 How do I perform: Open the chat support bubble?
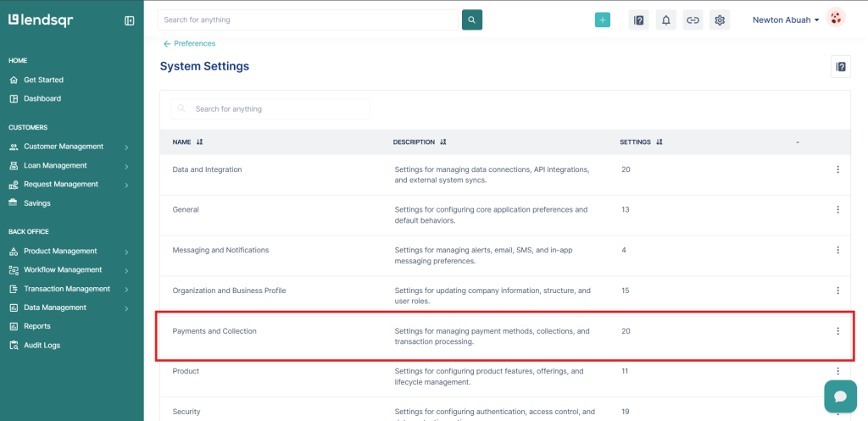(x=840, y=396)
